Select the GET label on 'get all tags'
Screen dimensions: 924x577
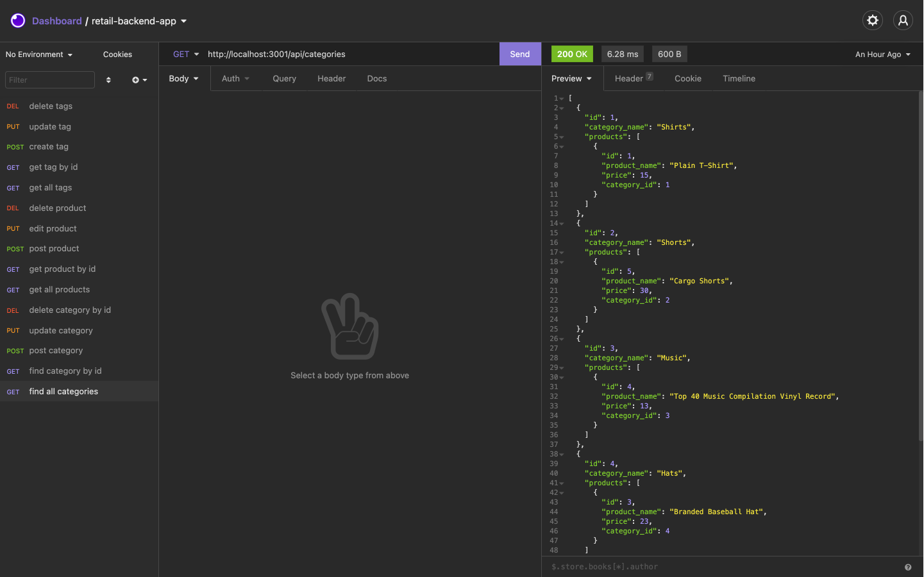click(13, 187)
